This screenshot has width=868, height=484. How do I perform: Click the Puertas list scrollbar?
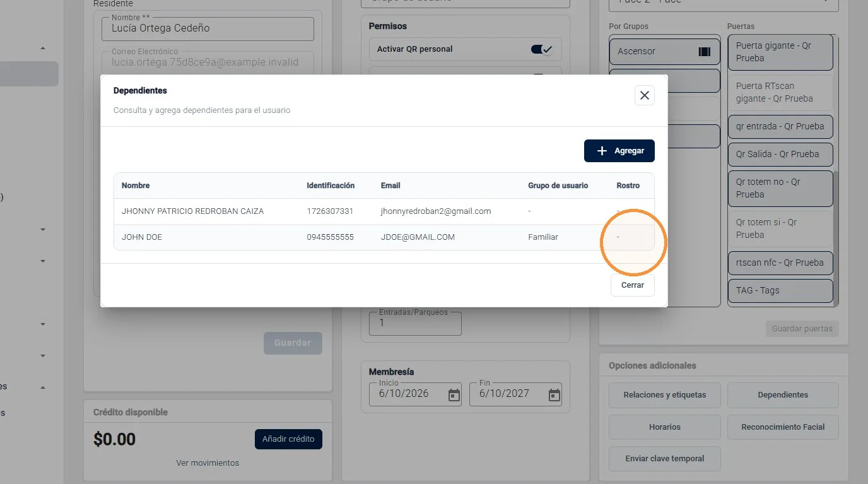click(x=836, y=239)
